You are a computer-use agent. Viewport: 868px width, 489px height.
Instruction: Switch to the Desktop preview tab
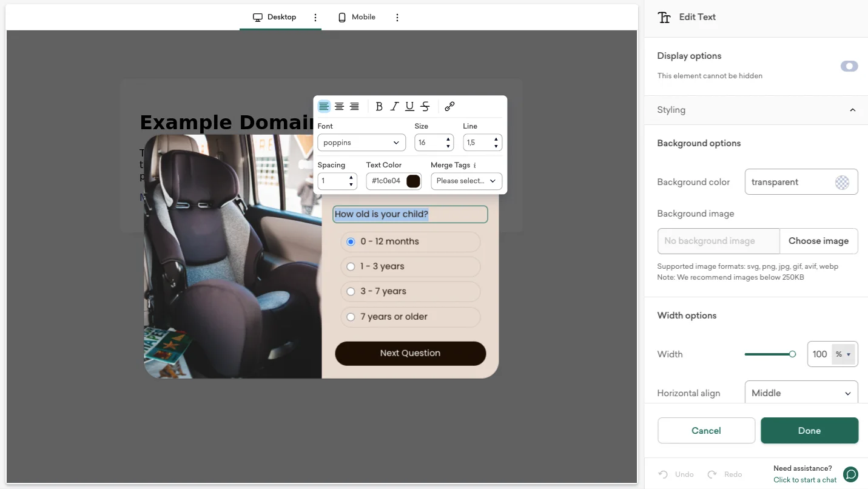275,17
